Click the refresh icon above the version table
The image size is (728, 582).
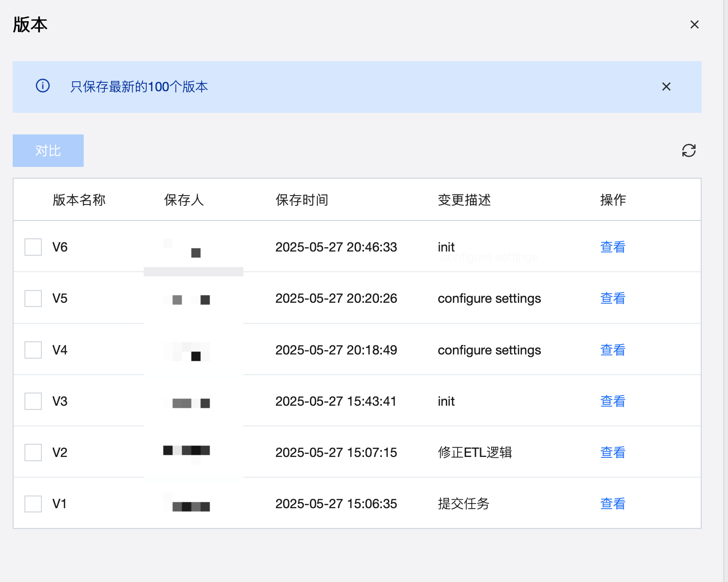tap(688, 150)
